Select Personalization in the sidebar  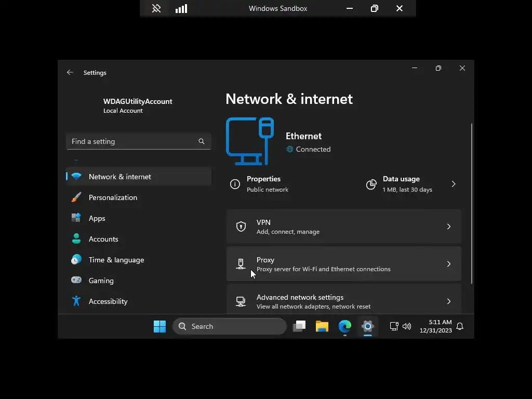click(138, 197)
